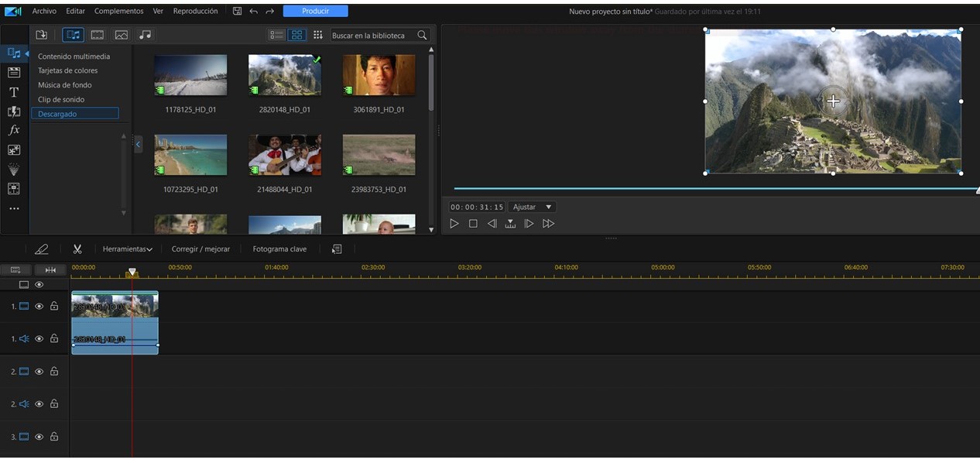980x463 pixels.
Task: Hide video track 1 with eye icon
Action: point(39,307)
